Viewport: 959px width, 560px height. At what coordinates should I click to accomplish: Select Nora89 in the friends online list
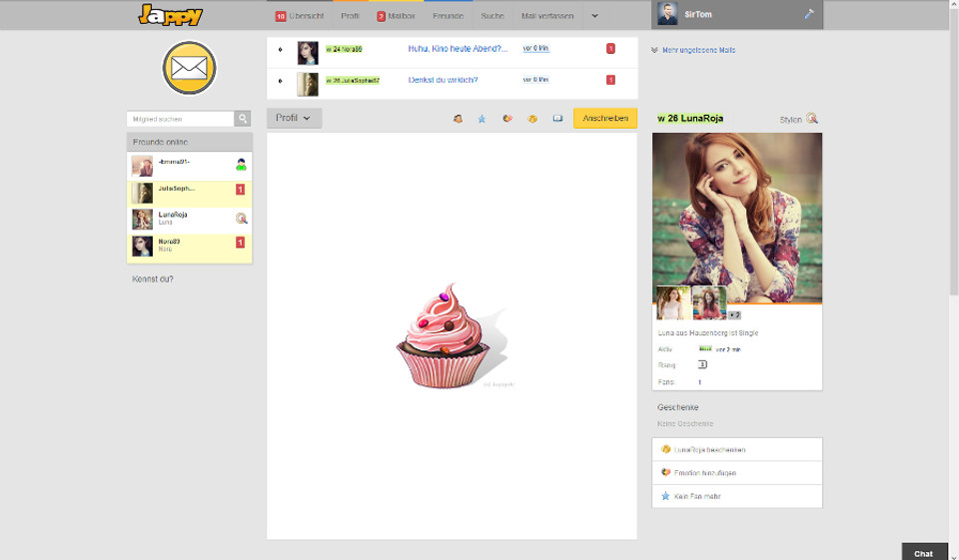169,242
